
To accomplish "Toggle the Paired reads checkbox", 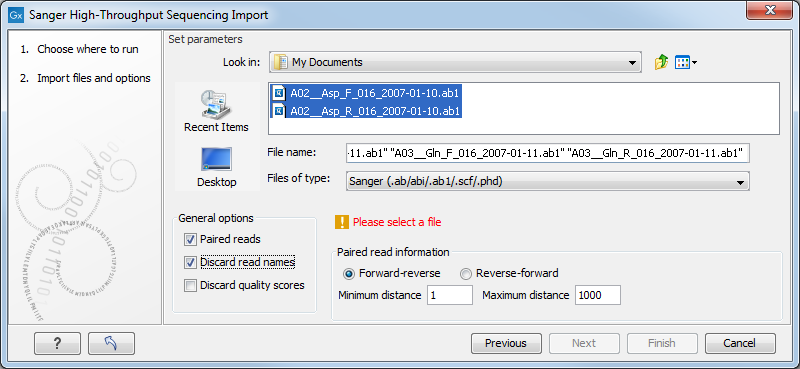I will (190, 239).
